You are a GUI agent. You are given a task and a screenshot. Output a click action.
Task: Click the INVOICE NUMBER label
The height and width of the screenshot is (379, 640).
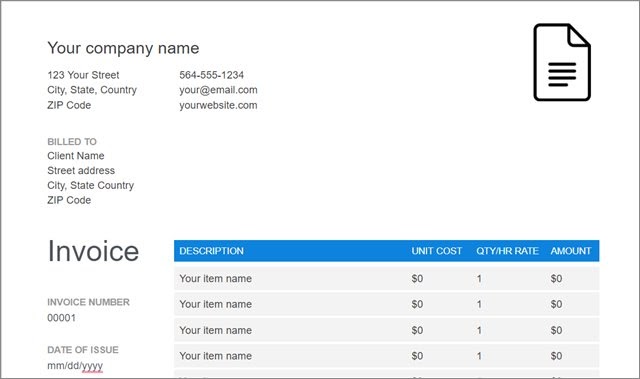(88, 302)
